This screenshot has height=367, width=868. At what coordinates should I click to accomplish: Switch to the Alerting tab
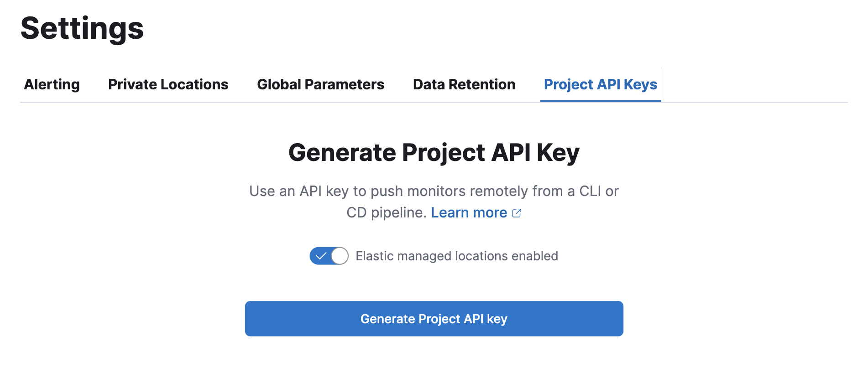51,84
